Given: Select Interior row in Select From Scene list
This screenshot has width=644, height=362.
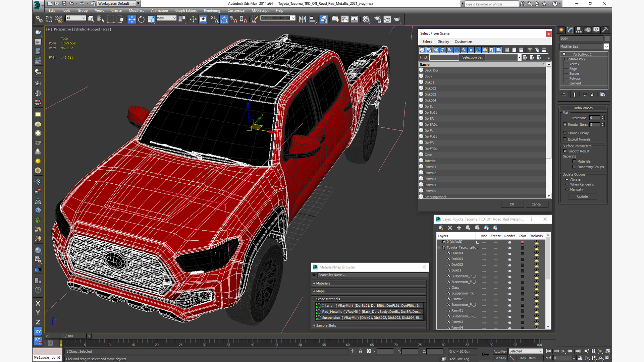Looking at the screenshot, I should pos(482,161).
